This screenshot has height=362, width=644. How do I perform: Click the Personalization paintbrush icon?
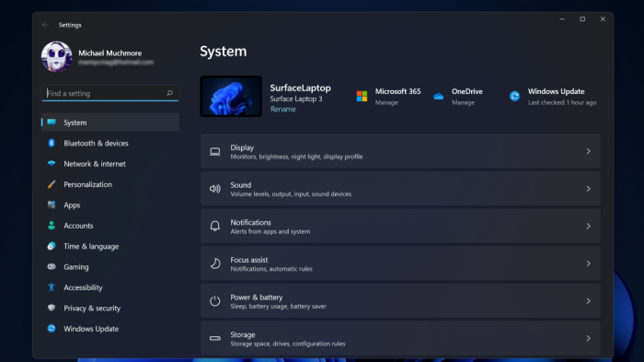click(x=52, y=184)
